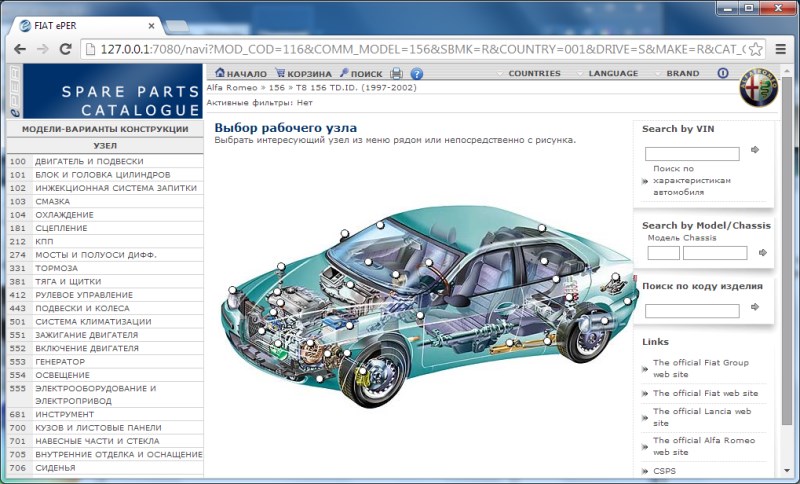
Task: Submit VIN search with the arrow icon
Action: (755, 150)
